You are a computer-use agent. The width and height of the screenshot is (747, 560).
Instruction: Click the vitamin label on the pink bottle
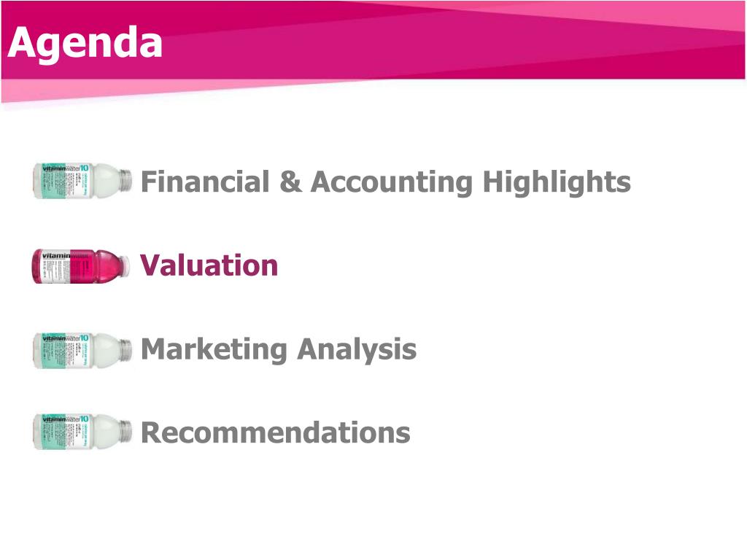pyautogui.click(x=56, y=256)
